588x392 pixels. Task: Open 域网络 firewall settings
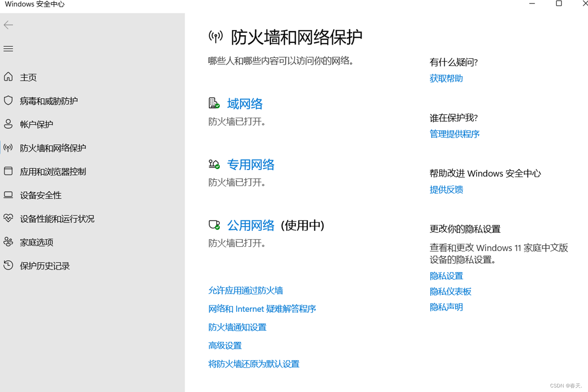pos(245,104)
